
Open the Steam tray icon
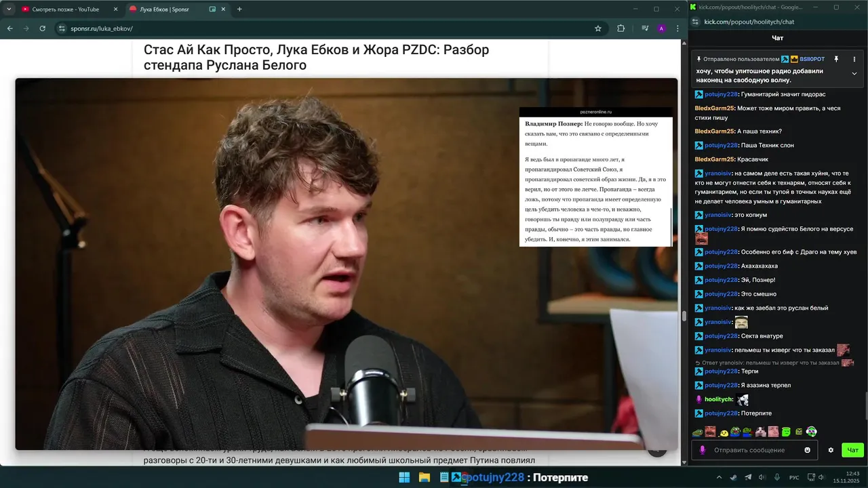click(x=733, y=477)
